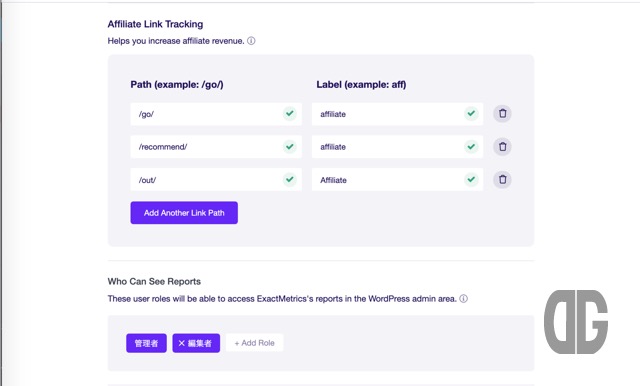Click checkmark in first affiliate label field
Screen dimensions: 640x386
(x=471, y=113)
